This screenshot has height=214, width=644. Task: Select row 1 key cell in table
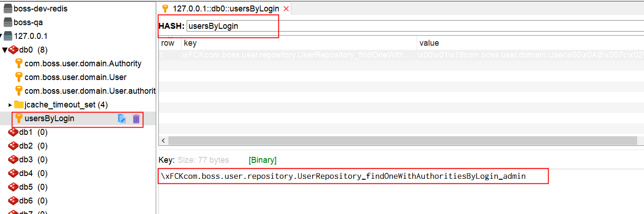pyautogui.click(x=299, y=55)
